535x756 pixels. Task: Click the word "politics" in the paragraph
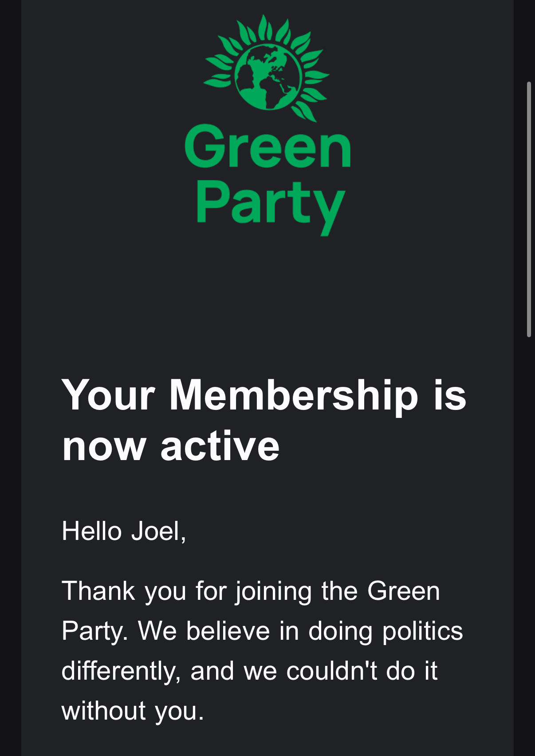coord(422,630)
